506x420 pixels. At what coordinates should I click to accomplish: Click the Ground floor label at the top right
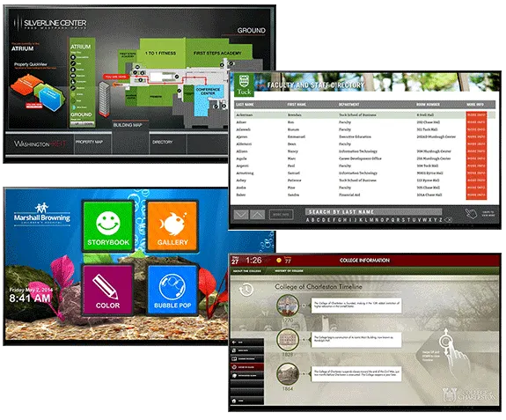pyautogui.click(x=252, y=31)
